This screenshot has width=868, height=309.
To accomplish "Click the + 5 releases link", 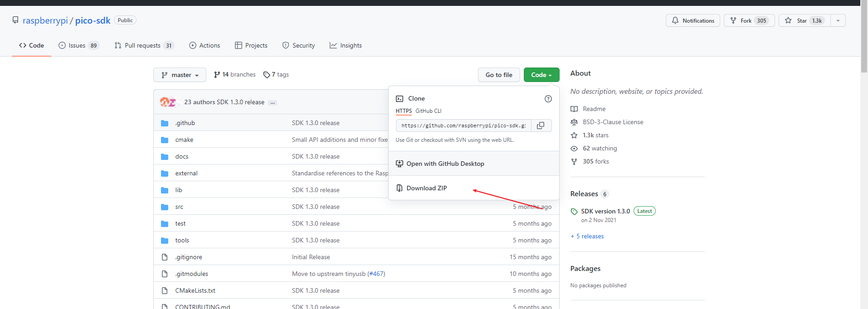I will (587, 236).
